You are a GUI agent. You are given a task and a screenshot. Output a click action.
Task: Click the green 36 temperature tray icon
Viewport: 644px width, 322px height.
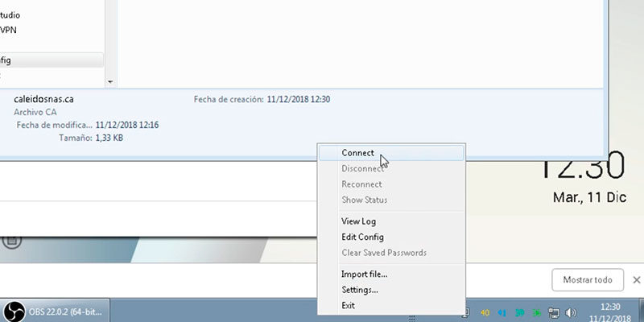537,312
